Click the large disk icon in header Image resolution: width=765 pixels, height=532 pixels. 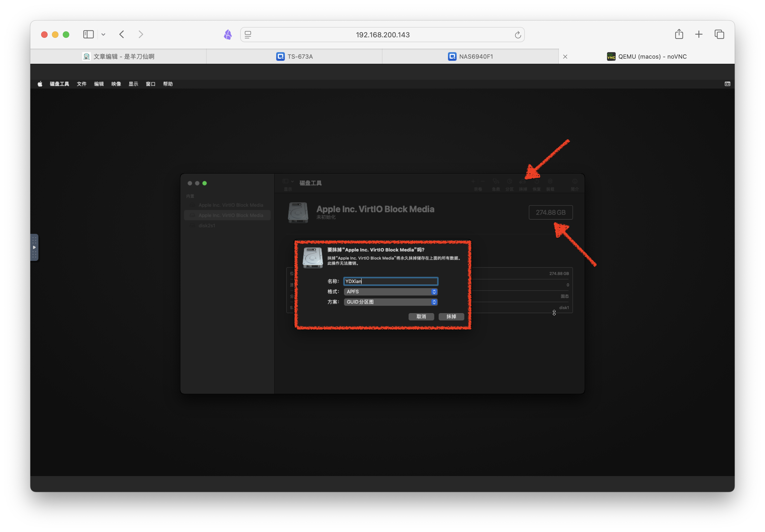pyautogui.click(x=298, y=212)
